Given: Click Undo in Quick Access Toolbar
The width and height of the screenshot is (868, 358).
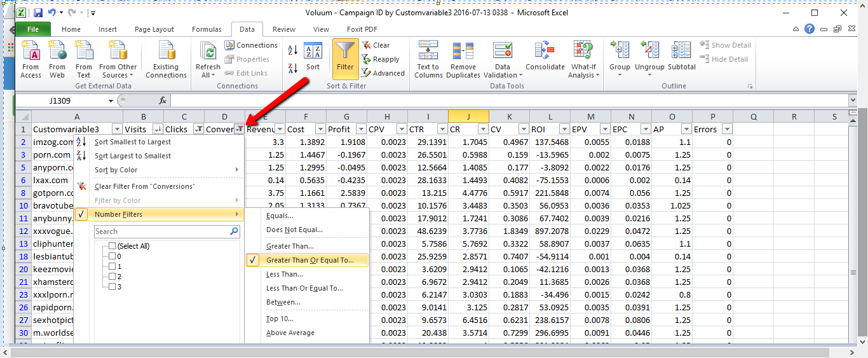Looking at the screenshot, I should tap(51, 13).
